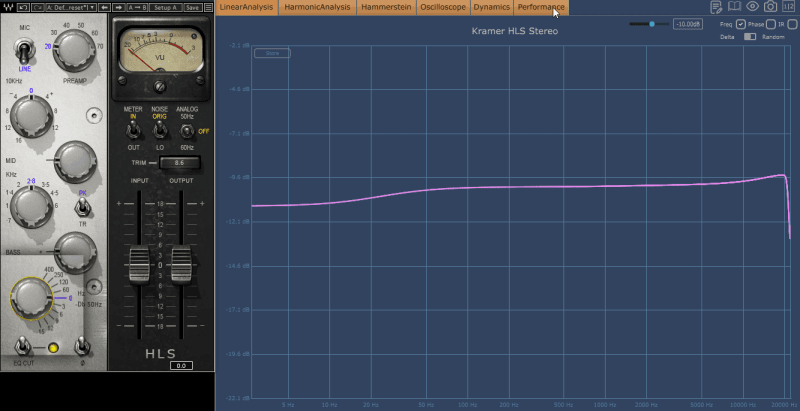Viewport: 800px width, 411px height.
Task: Flip the PK/TR mid shape switch
Action: click(x=82, y=208)
